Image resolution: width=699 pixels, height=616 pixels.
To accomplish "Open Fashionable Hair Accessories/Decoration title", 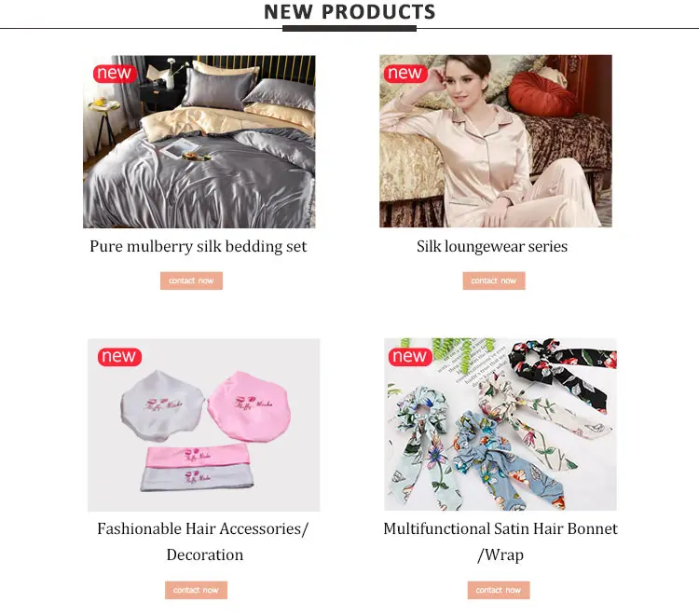I will [x=203, y=541].
